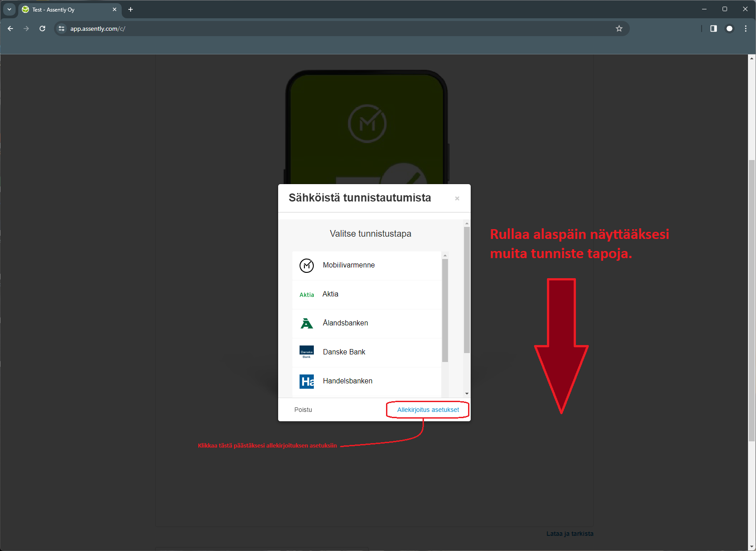Open Chrome three-dot menu

pos(746,29)
